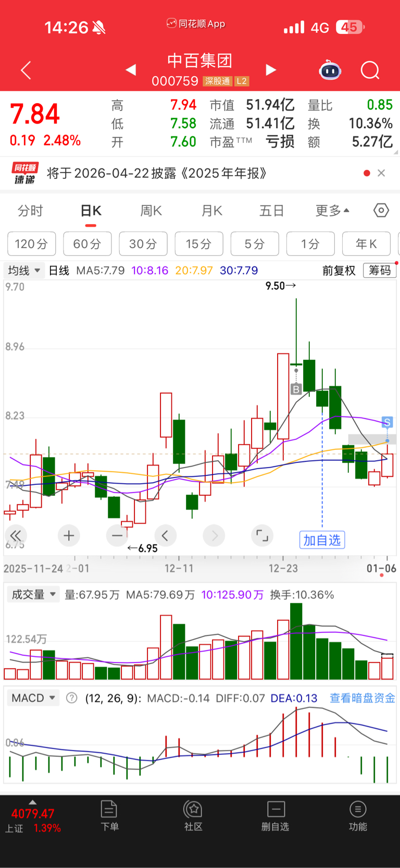Choose the 年K yearly period button
Viewport: 400px width, 868px height.
point(366,244)
